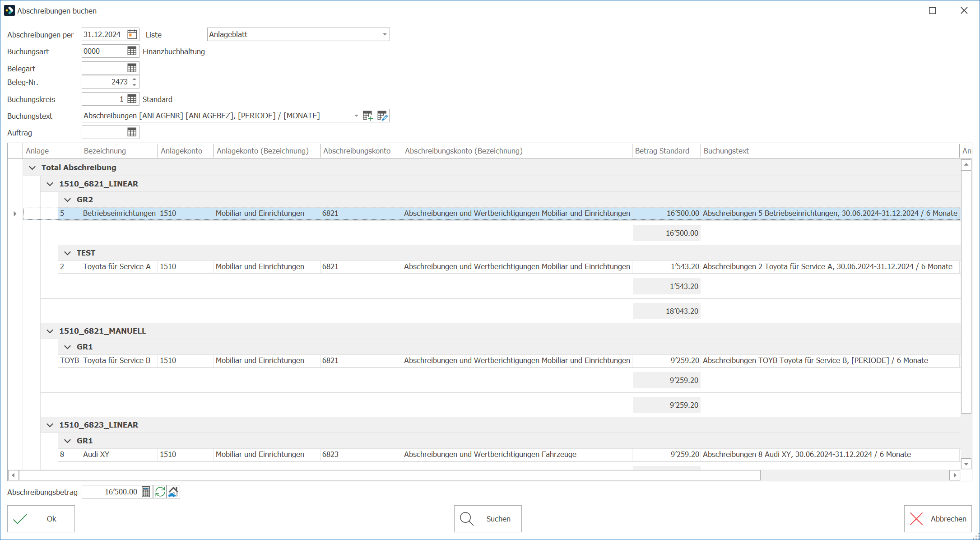
Task: Open the Belegart lookup table icon
Action: (x=132, y=68)
